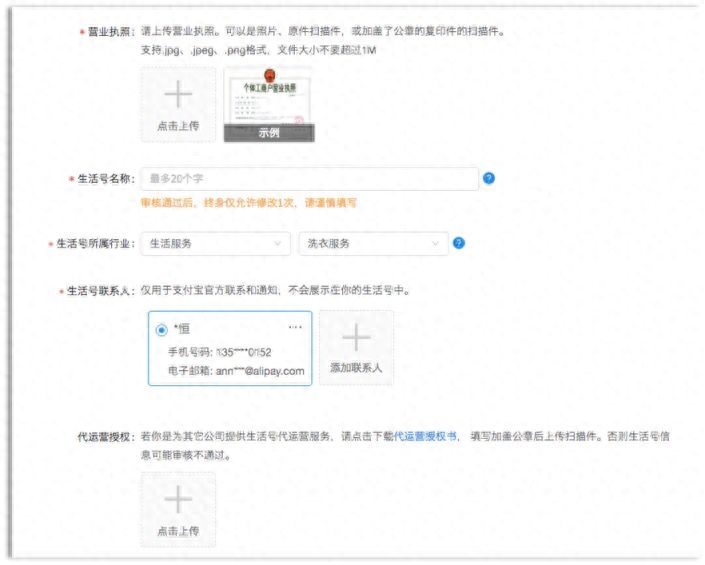Viewport: 705px width, 565px height.
Task: Click help icon beside 洗衣服务 dropdown
Action: pyautogui.click(x=459, y=243)
